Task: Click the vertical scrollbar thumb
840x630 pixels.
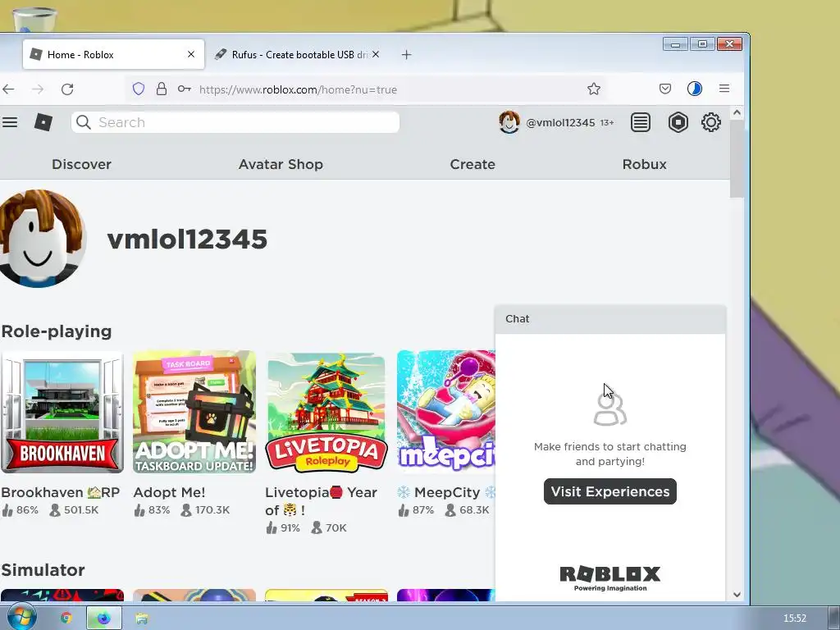Action: pos(737,158)
